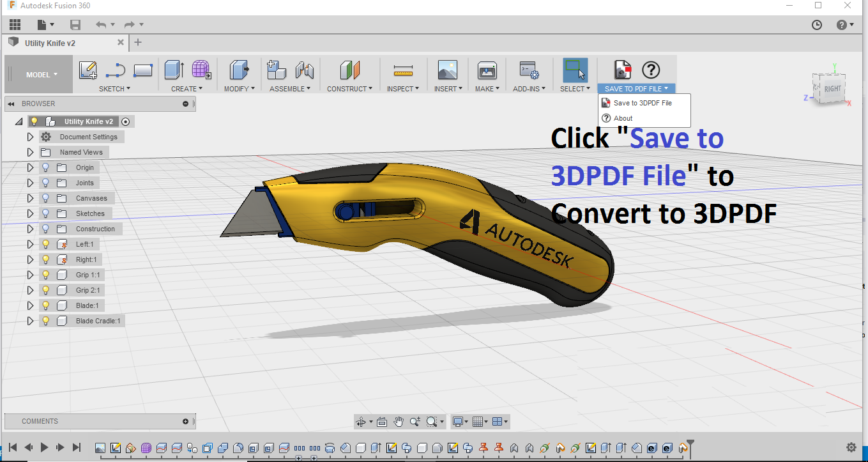Viewport: 868px width, 462px height.
Task: Play the timeline animation
Action: [x=45, y=447]
